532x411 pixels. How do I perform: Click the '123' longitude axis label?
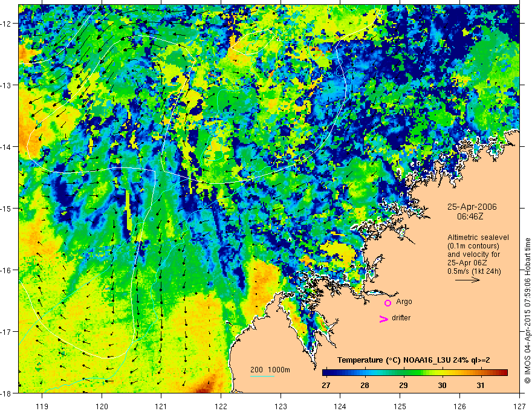click(x=281, y=406)
